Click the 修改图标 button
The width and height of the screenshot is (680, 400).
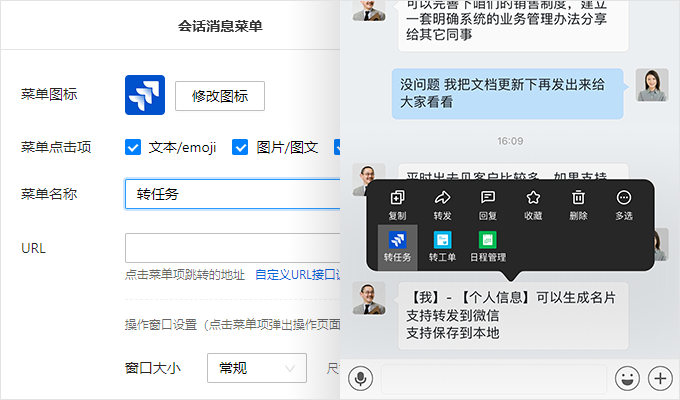point(219,96)
